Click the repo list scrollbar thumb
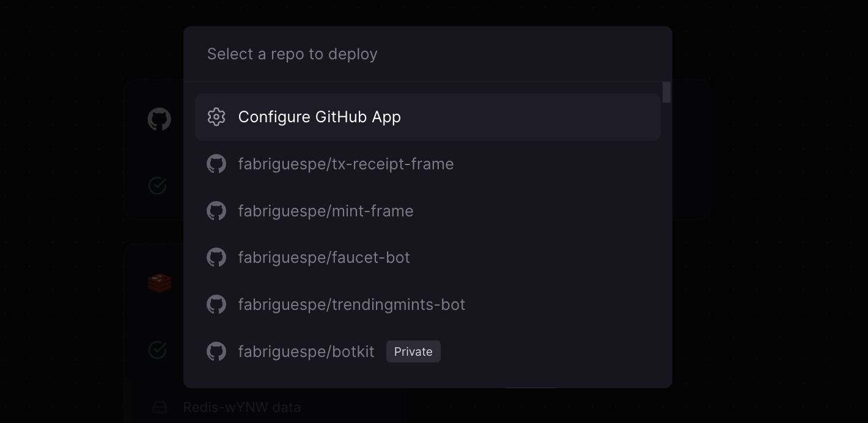Viewport: 868px width, 423px height. (x=667, y=92)
